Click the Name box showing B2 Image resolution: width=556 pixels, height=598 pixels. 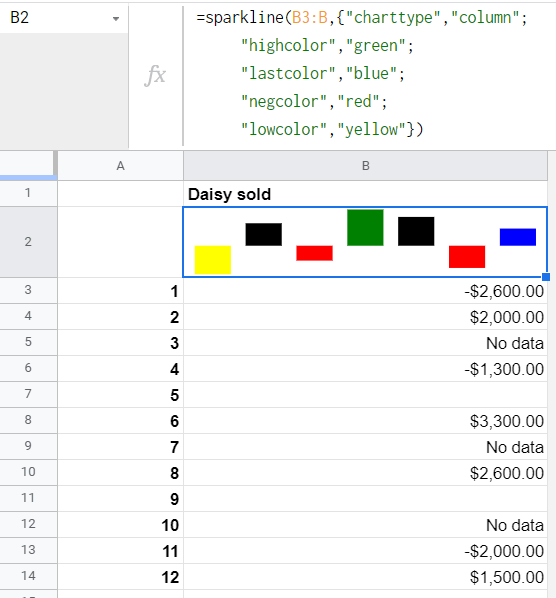tap(63, 18)
